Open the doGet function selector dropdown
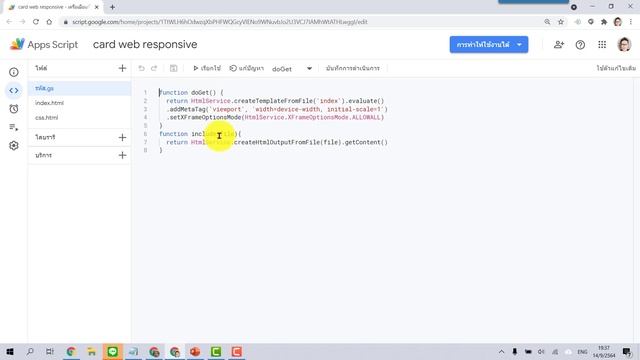Screen dimensions: 640x360 coord(292,69)
